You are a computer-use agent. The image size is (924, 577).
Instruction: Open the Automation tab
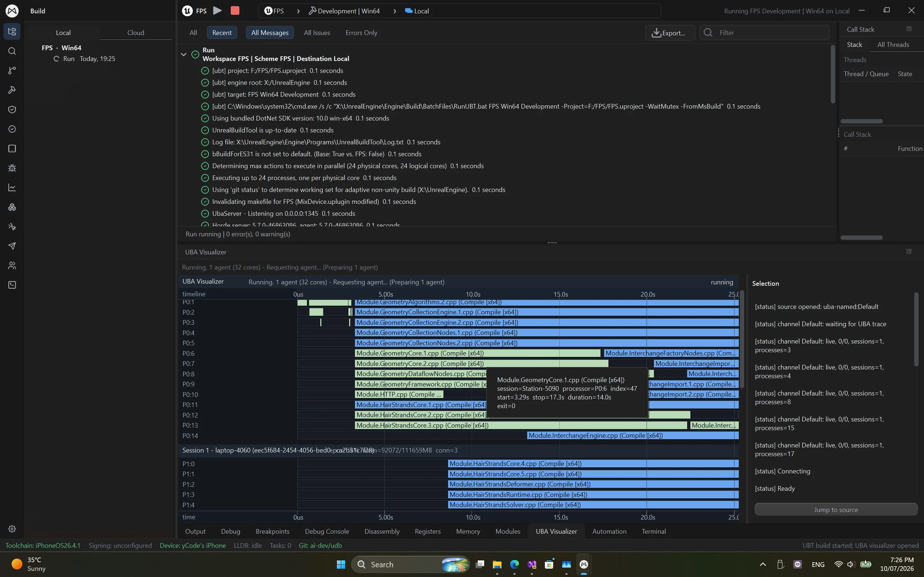pos(610,531)
